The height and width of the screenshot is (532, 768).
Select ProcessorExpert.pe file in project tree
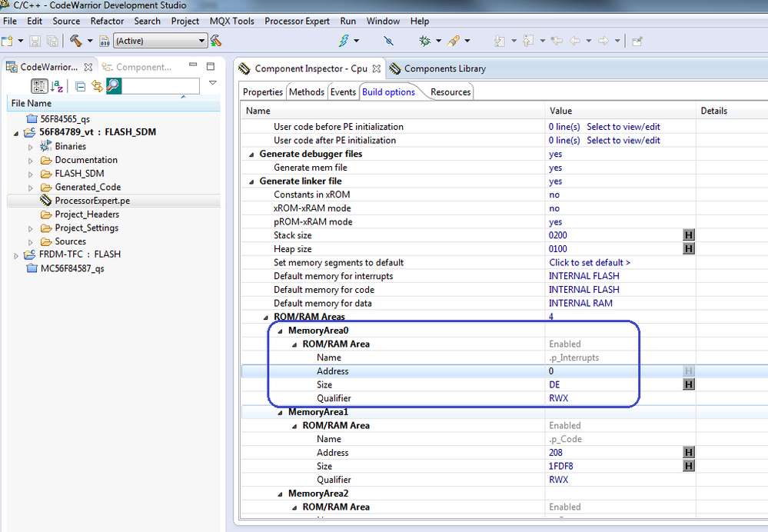[92, 201]
